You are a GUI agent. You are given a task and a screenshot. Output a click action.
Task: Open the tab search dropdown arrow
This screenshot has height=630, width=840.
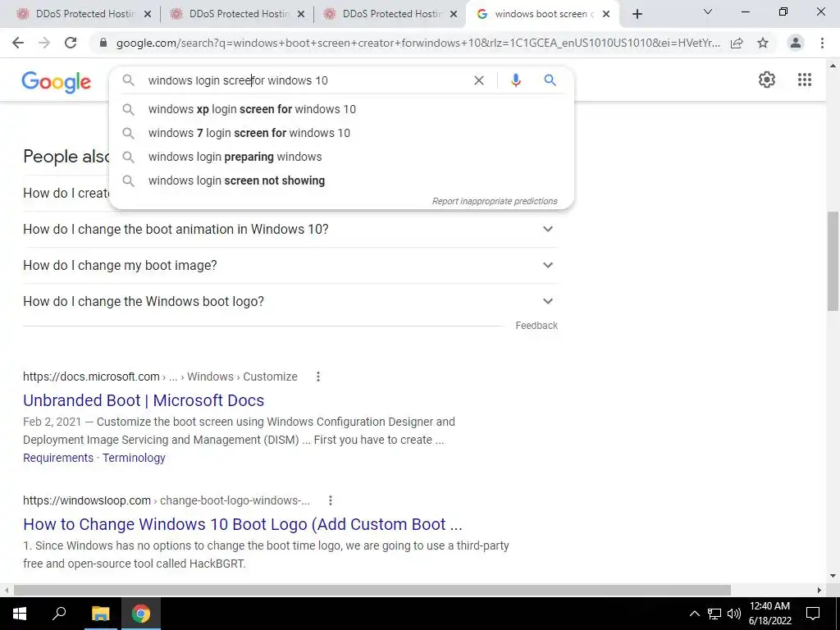coord(708,11)
